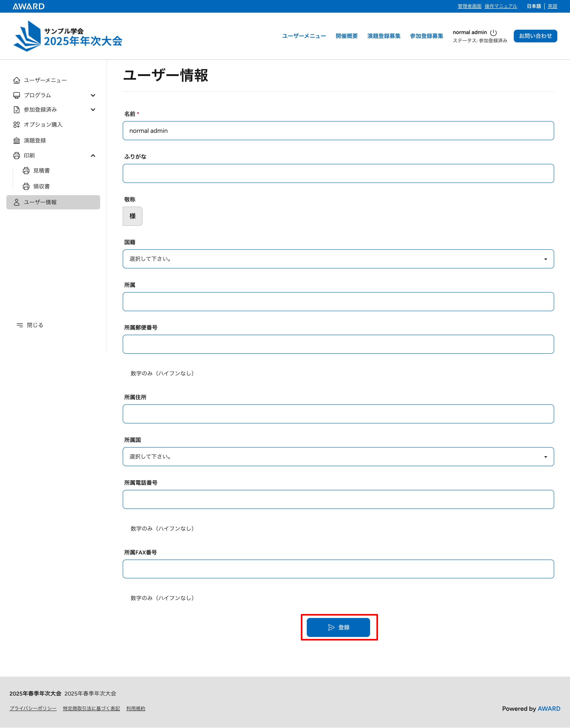Click the document check icon beside 参加登録済み
The image size is (570, 728).
[x=16, y=109]
